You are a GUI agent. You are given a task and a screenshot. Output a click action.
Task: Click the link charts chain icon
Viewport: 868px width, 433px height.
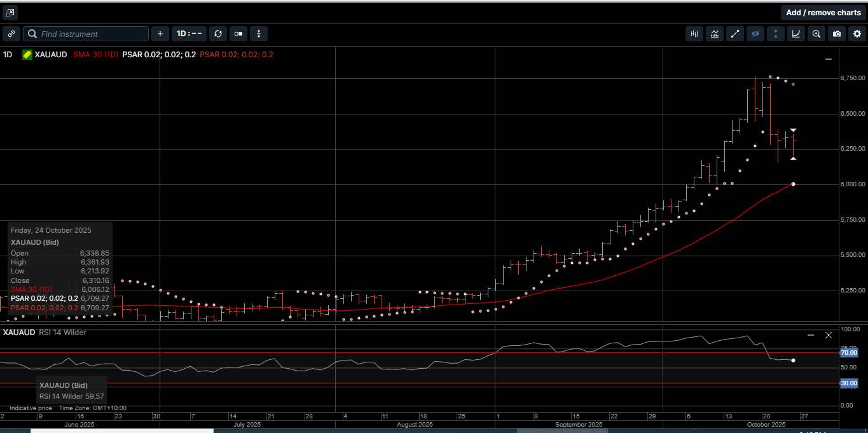11,34
